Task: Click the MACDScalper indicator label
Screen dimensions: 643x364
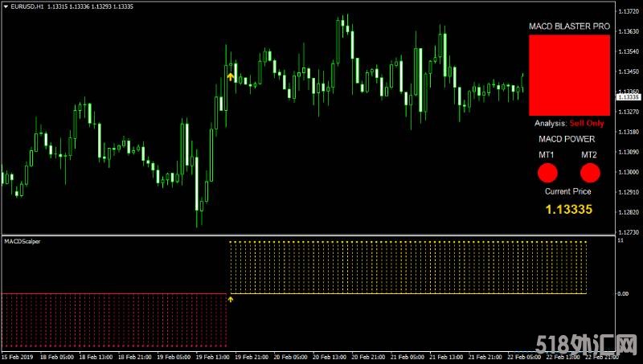Action: 23,241
